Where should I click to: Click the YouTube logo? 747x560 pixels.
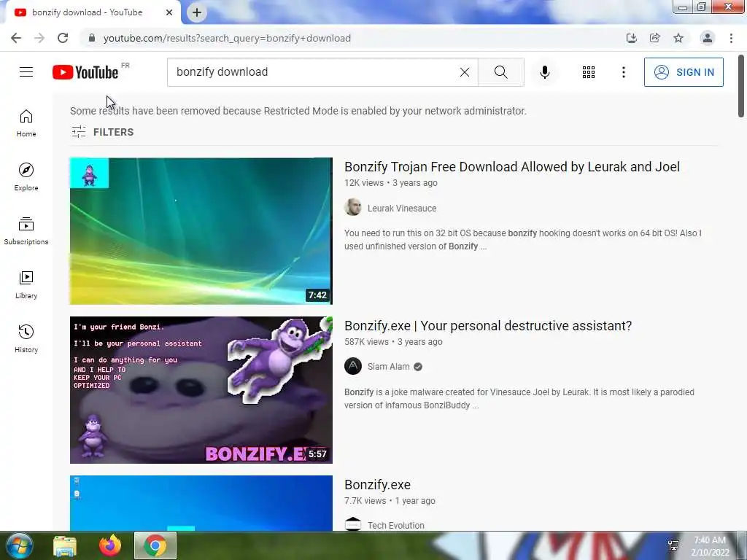click(85, 72)
